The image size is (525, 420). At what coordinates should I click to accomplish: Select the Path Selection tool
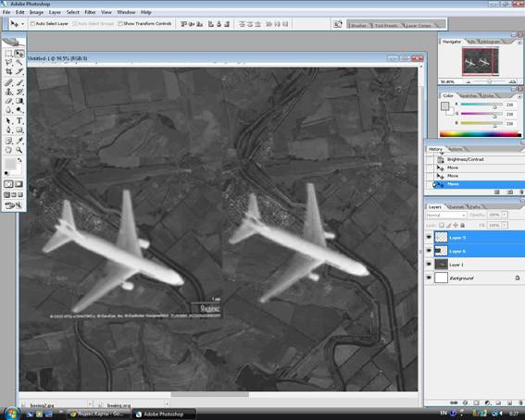click(x=8, y=120)
